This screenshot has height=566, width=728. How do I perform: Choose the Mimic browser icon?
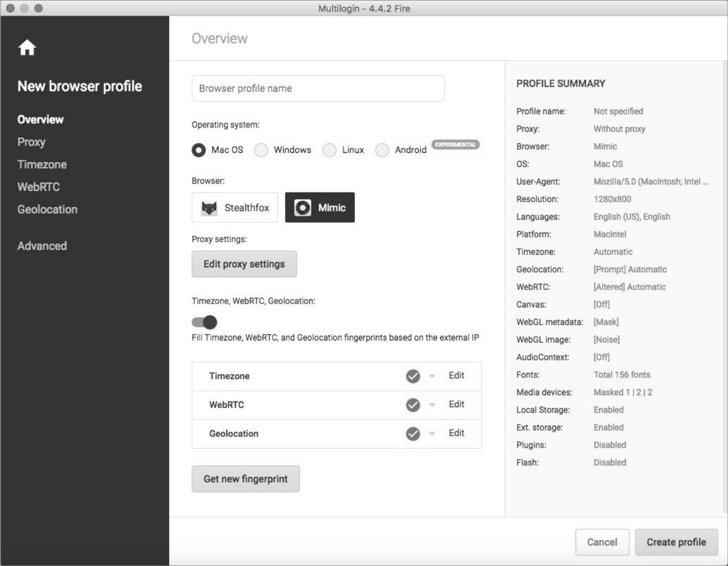click(x=303, y=208)
